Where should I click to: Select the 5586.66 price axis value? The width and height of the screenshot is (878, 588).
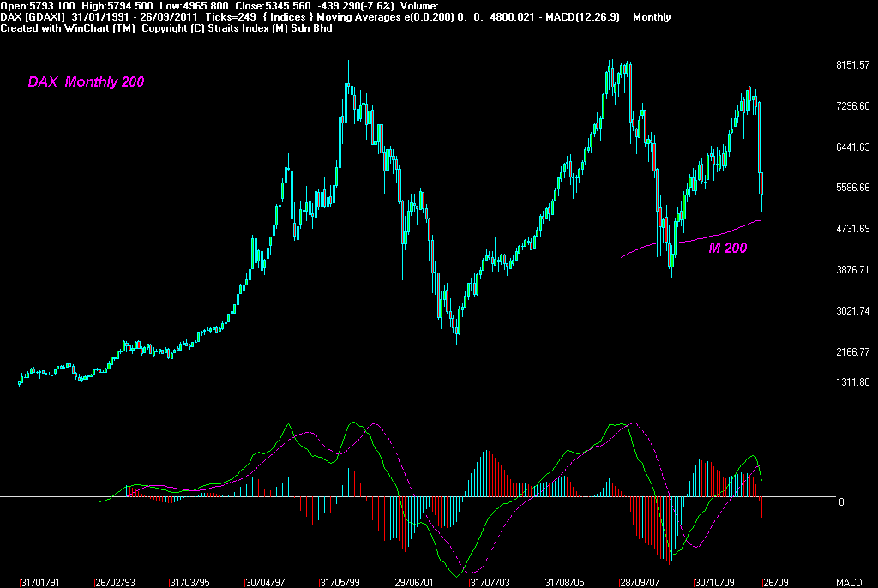click(x=853, y=188)
